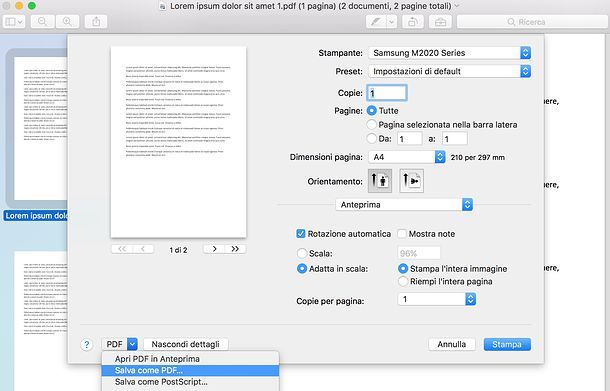Select the highlight pen tool icon

coord(376,22)
